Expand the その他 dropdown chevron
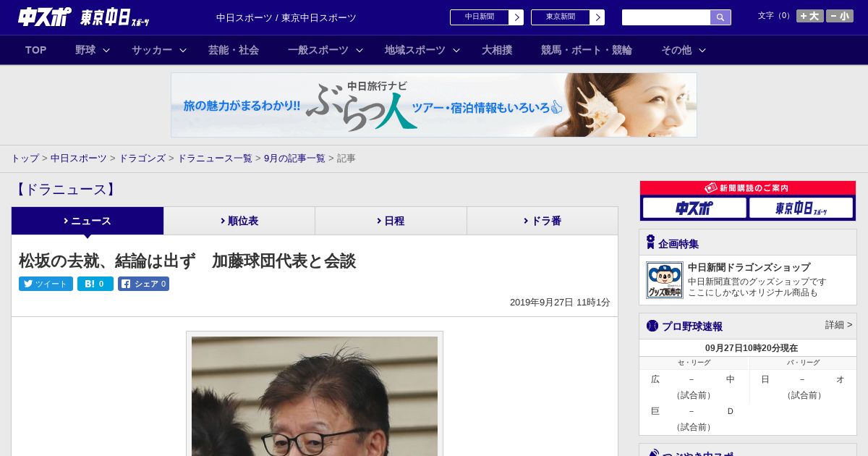The width and height of the screenshot is (868, 456). coord(702,50)
